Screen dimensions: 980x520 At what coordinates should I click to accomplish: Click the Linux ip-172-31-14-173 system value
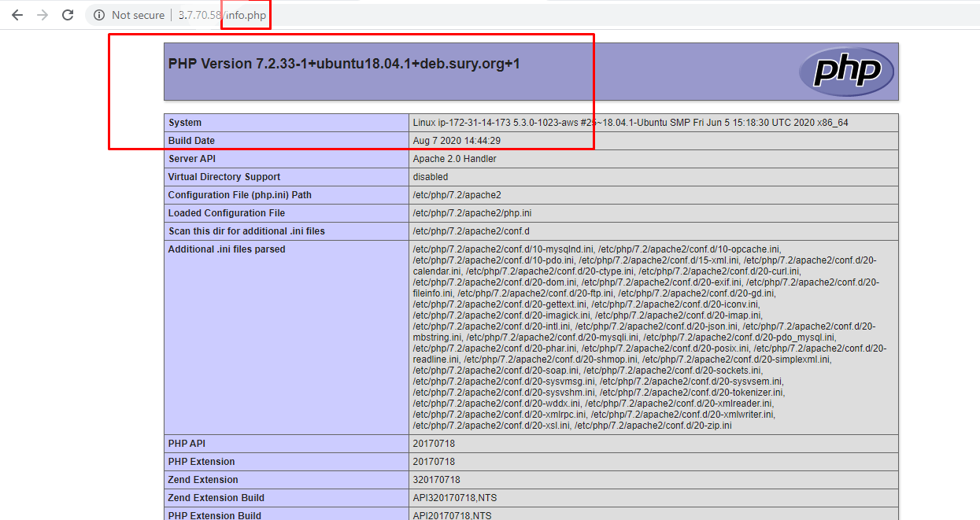pos(631,123)
